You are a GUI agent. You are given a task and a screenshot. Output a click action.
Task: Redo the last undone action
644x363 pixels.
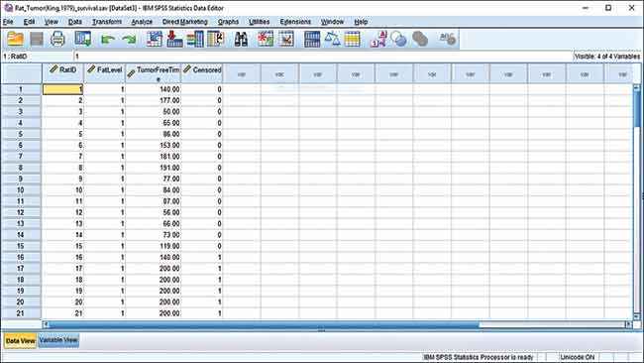coord(129,40)
